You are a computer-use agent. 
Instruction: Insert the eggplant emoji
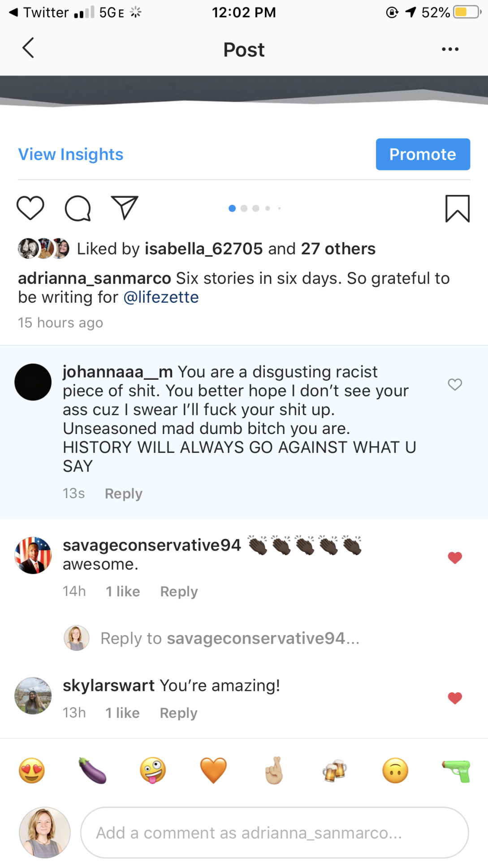92,771
